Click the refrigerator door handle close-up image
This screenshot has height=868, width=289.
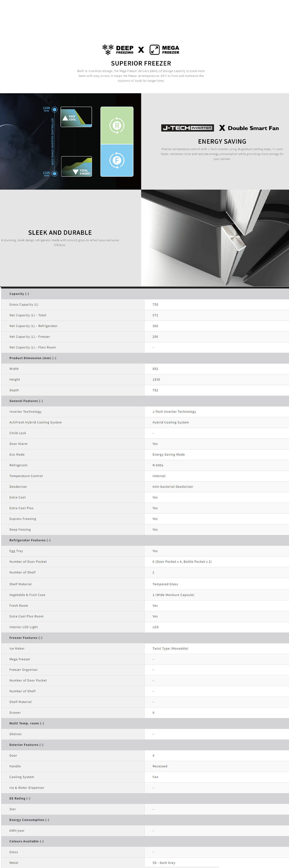pyautogui.click(x=215, y=238)
